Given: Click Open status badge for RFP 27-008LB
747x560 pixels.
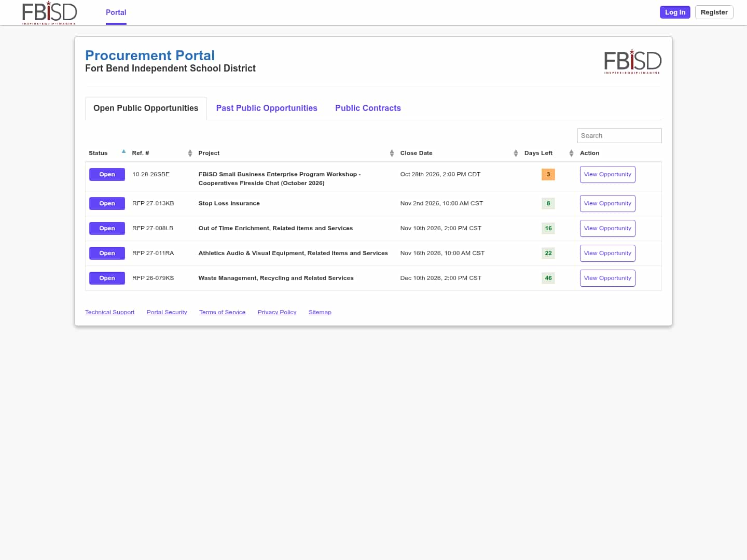Looking at the screenshot, I should [x=107, y=228].
